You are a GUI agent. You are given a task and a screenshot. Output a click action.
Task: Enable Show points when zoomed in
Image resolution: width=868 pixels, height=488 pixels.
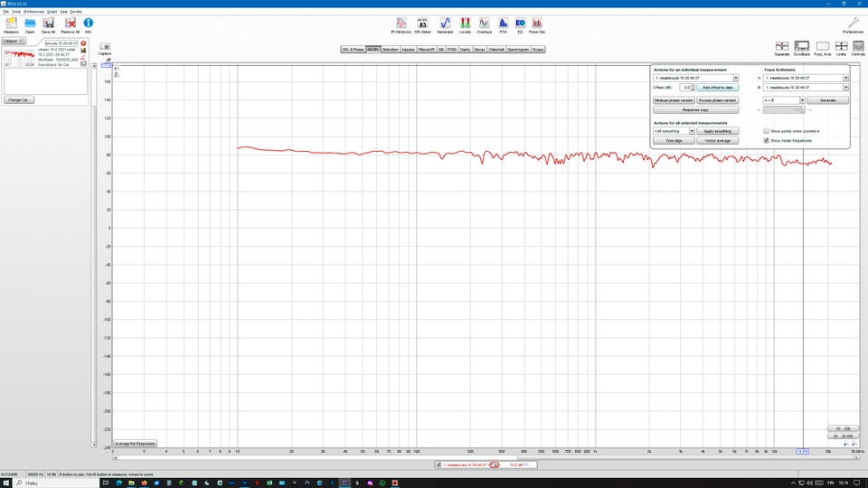767,131
